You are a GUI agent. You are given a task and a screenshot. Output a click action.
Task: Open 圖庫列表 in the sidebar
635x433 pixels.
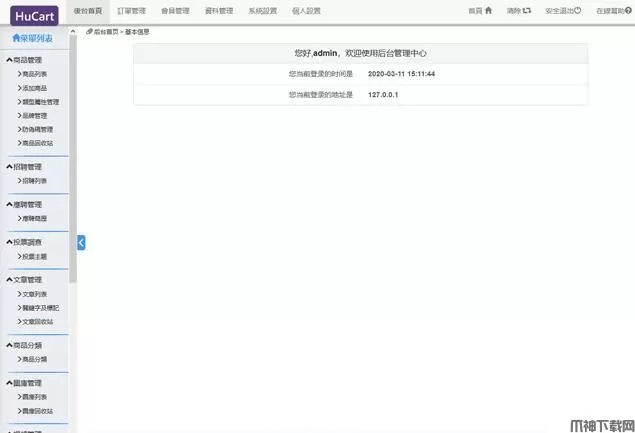pyautogui.click(x=32, y=397)
